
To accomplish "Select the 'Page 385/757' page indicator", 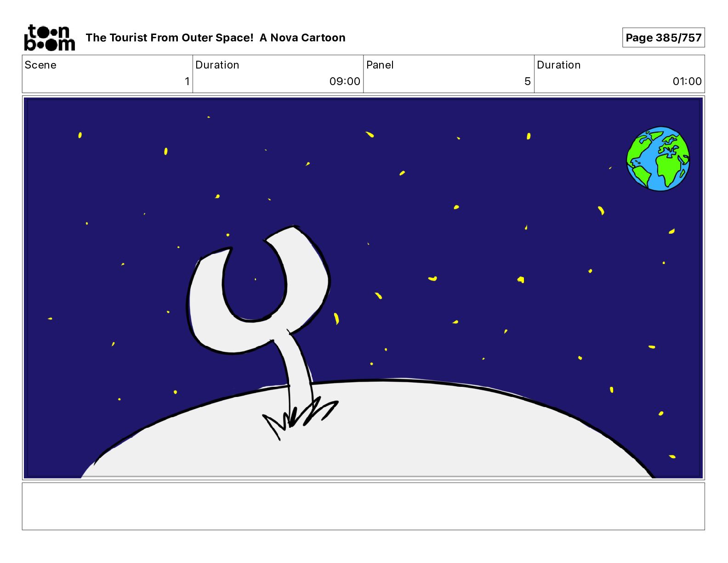I will click(x=663, y=38).
